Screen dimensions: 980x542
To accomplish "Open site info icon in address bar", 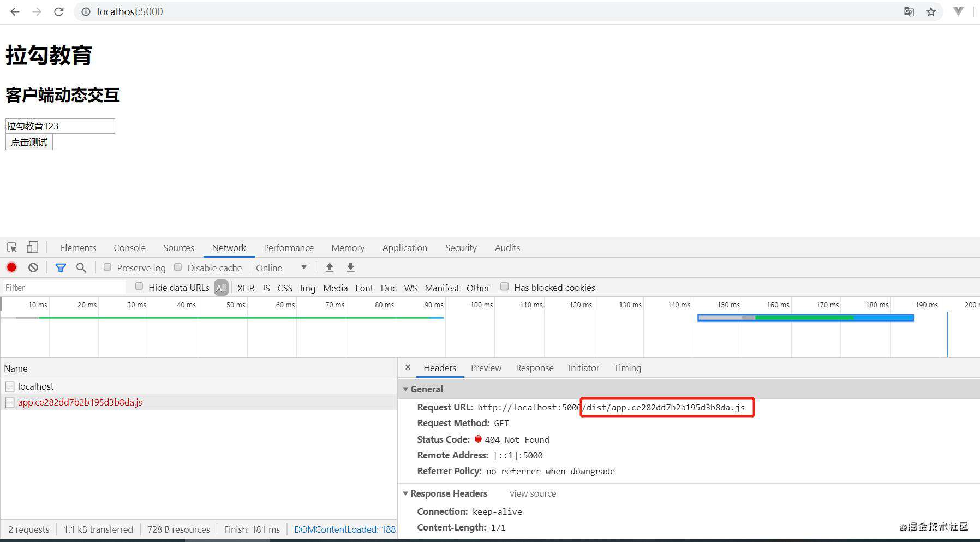I will pos(86,11).
